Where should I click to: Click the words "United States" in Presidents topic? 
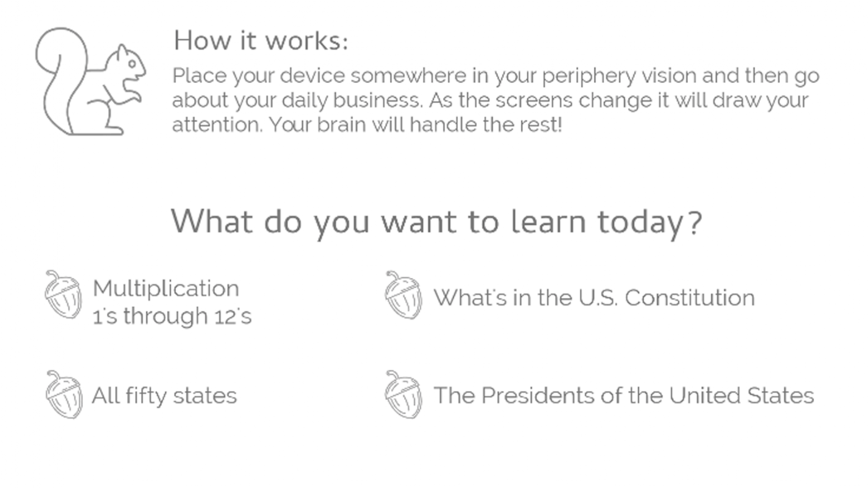741,395
